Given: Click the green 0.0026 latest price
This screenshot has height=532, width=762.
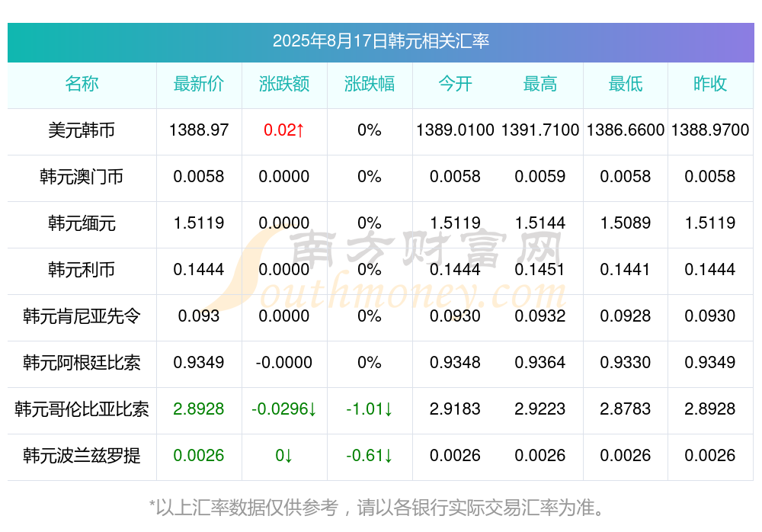Looking at the screenshot, I should point(199,455).
